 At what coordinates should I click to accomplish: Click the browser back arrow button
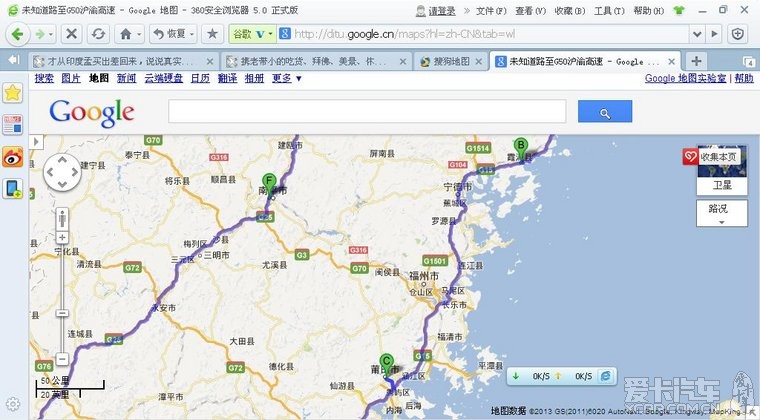click(x=17, y=34)
